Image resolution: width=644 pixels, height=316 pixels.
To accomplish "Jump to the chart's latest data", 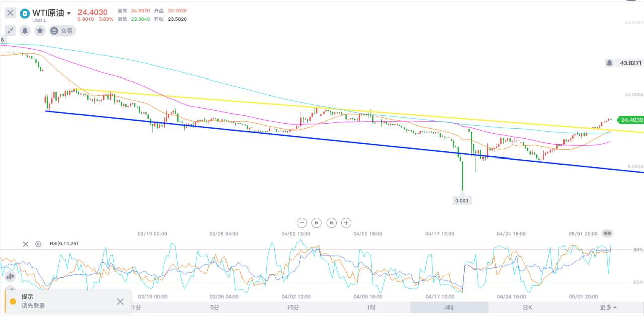I will coord(331,223).
